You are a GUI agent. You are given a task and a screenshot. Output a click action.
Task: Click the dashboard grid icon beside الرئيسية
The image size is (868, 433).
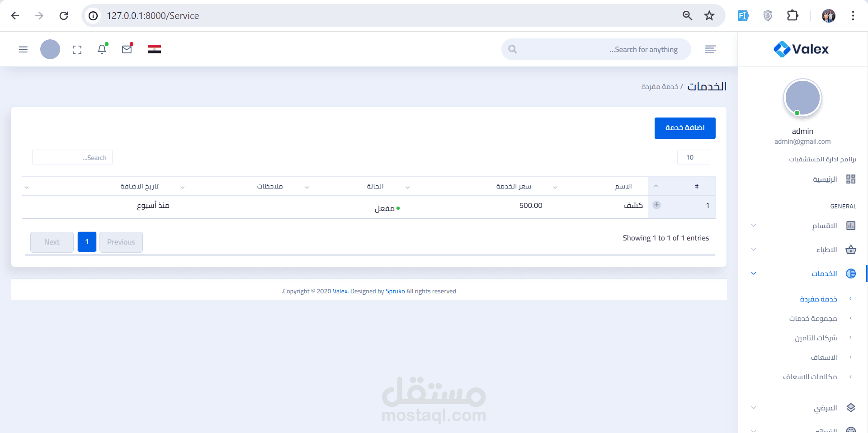pyautogui.click(x=851, y=179)
